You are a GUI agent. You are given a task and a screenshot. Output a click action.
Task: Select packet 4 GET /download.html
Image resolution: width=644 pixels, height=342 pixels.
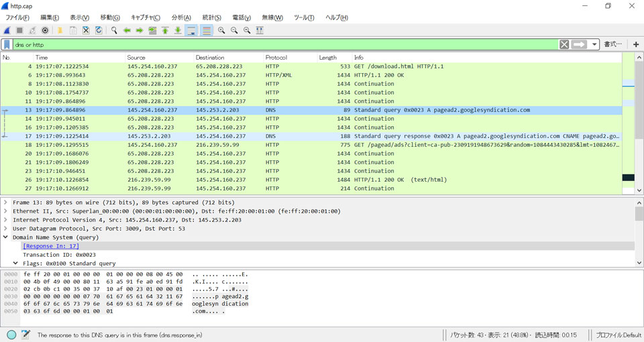(311, 66)
